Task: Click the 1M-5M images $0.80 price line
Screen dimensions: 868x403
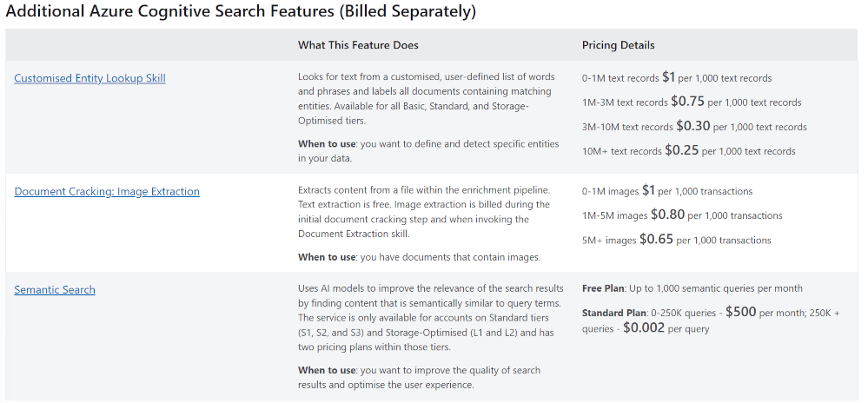Action: tap(682, 215)
